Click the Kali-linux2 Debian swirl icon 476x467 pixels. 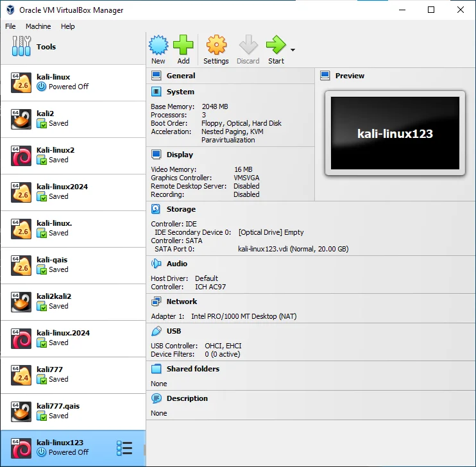point(21,156)
